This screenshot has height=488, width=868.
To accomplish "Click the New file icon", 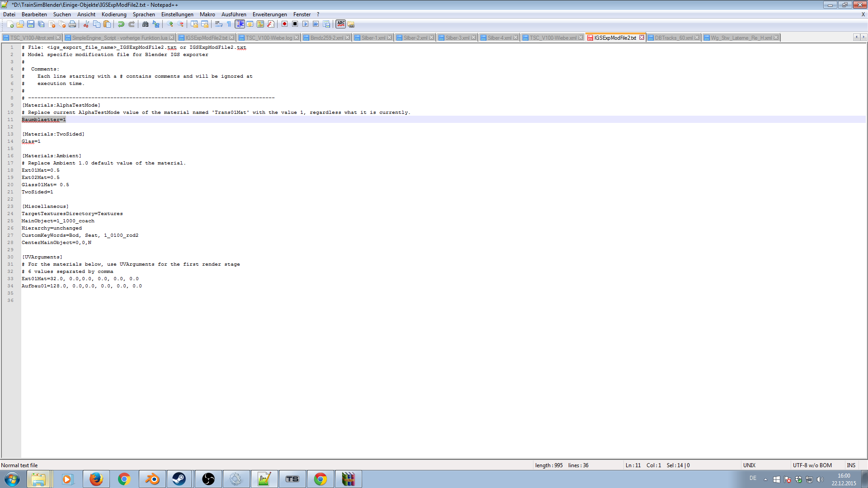I will (10, 24).
